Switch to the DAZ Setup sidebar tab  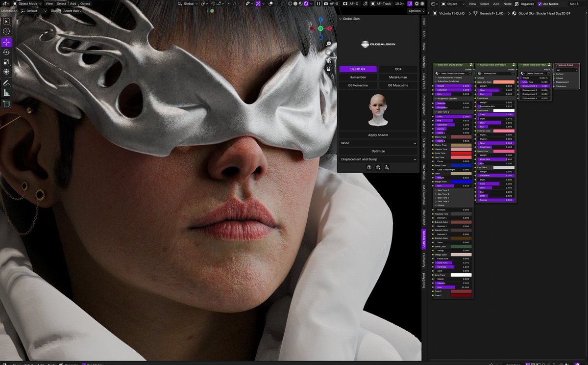[x=424, y=171]
